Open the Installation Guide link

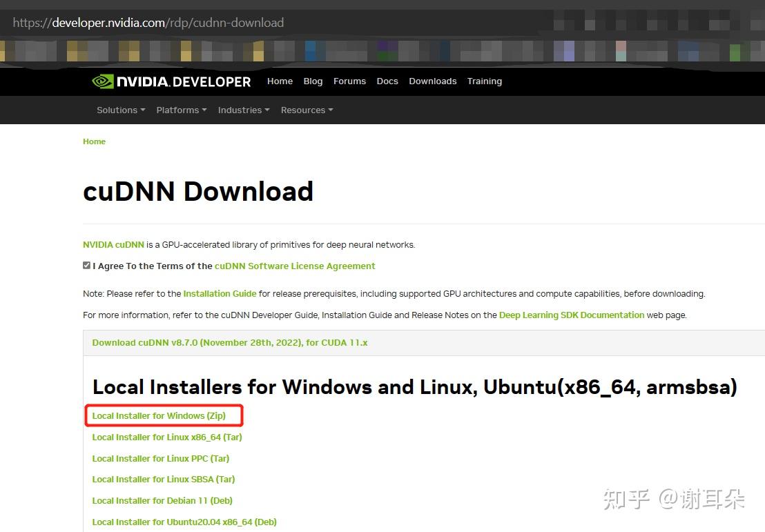(220, 293)
